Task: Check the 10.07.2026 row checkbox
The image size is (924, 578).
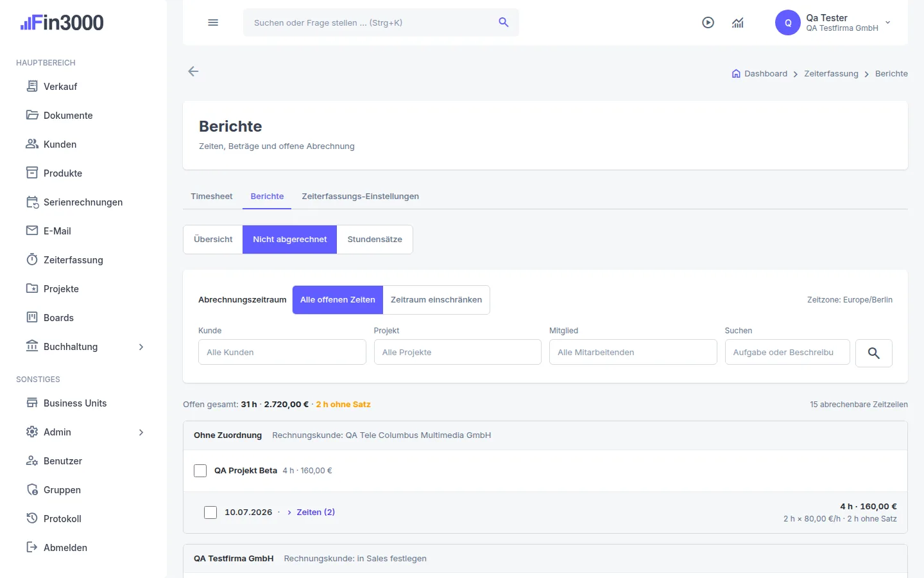Action: pos(210,512)
